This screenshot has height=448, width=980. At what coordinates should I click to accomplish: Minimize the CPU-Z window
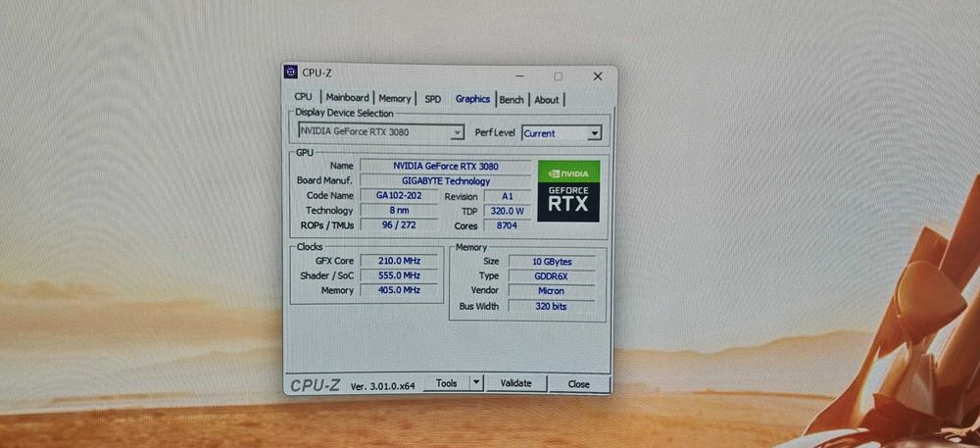click(519, 75)
